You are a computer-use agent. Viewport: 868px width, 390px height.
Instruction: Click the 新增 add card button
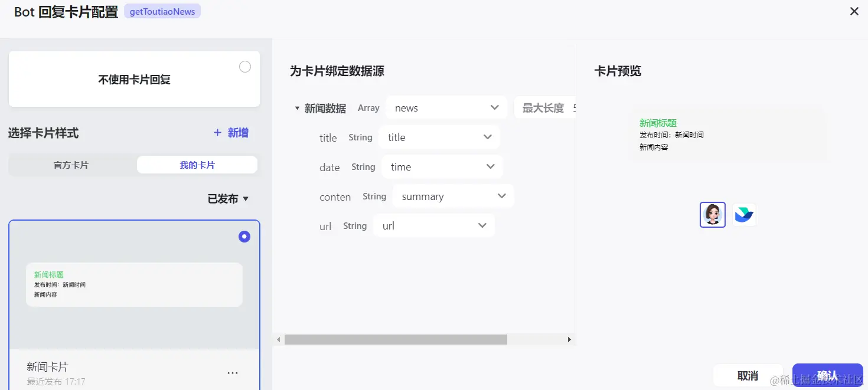click(x=231, y=133)
